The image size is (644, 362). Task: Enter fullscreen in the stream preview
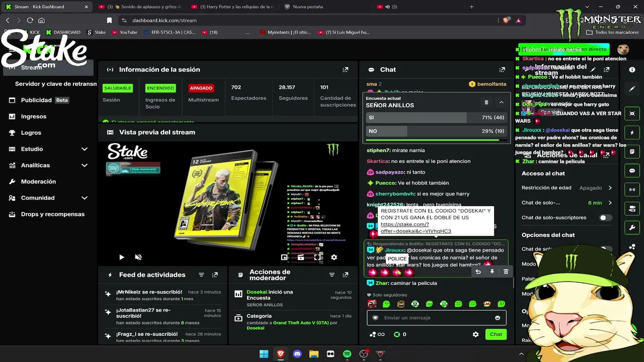317,257
